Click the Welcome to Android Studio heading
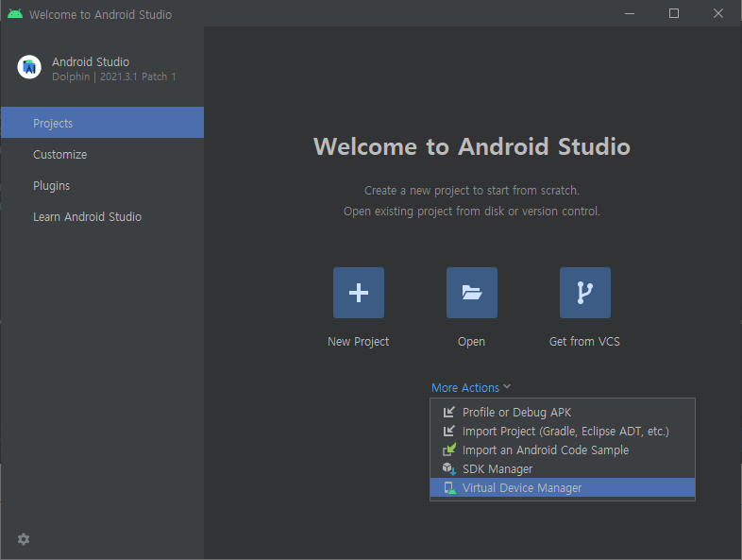Image resolution: width=742 pixels, height=560 pixels. [x=472, y=146]
